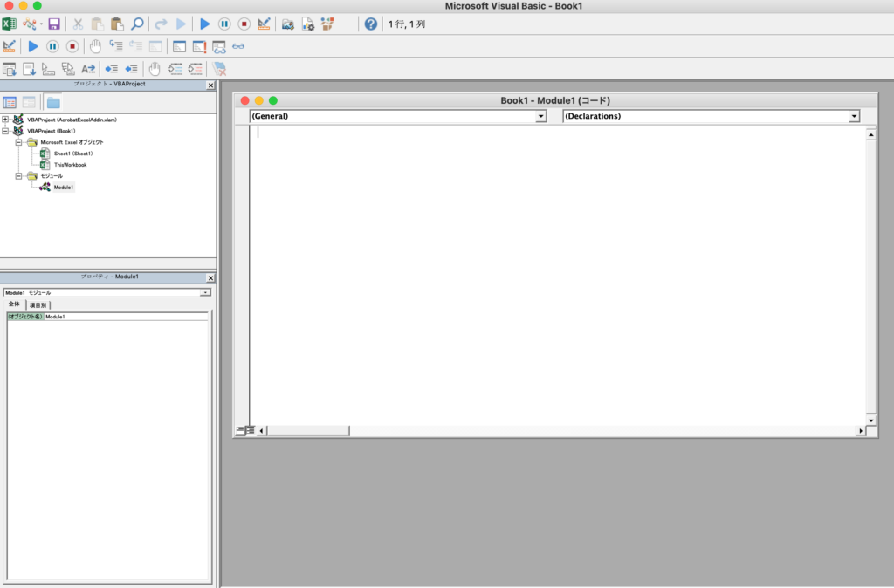
Task: Switch to Procedure View at code window bottom
Action: 240,430
